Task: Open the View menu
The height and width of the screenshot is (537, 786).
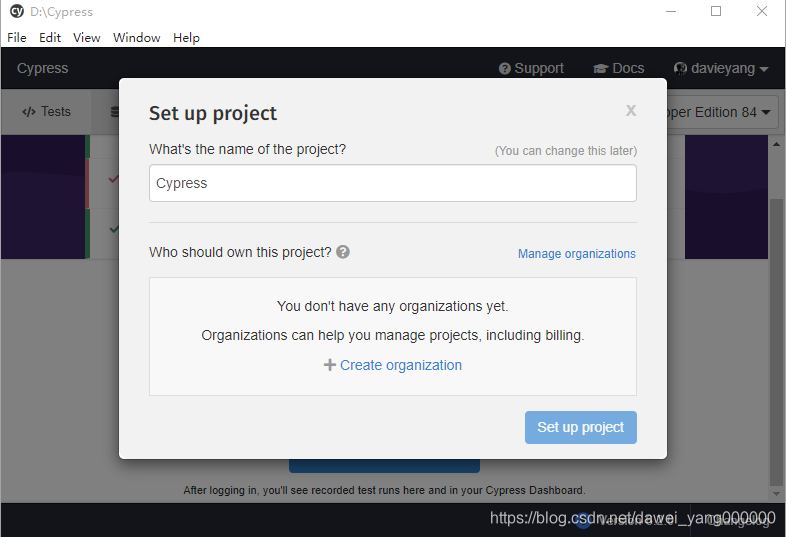Action: click(86, 38)
